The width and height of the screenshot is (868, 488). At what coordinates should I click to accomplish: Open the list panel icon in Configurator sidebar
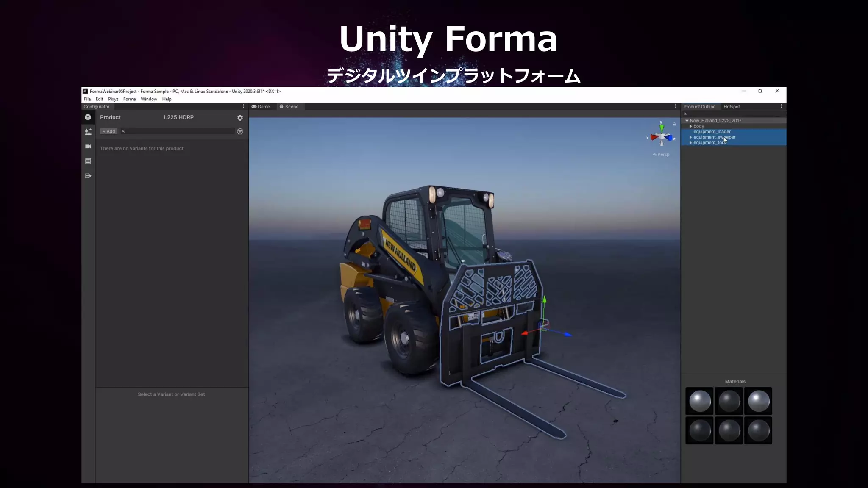coord(88,161)
